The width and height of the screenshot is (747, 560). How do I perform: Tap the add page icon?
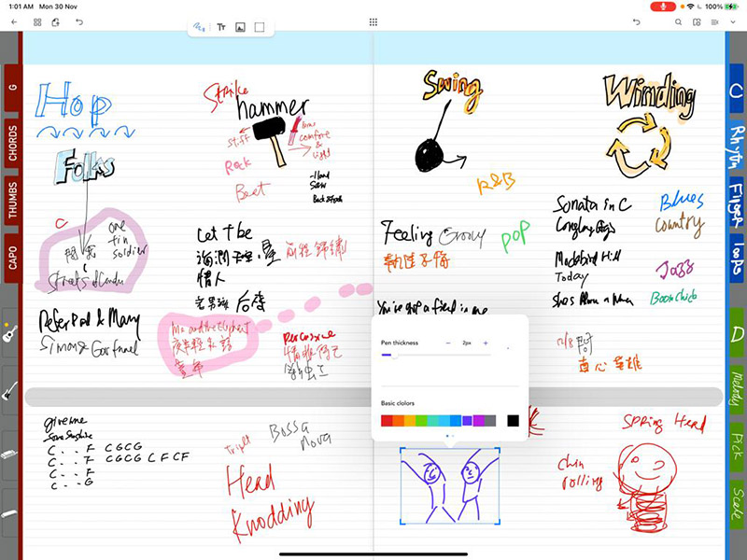point(56,21)
